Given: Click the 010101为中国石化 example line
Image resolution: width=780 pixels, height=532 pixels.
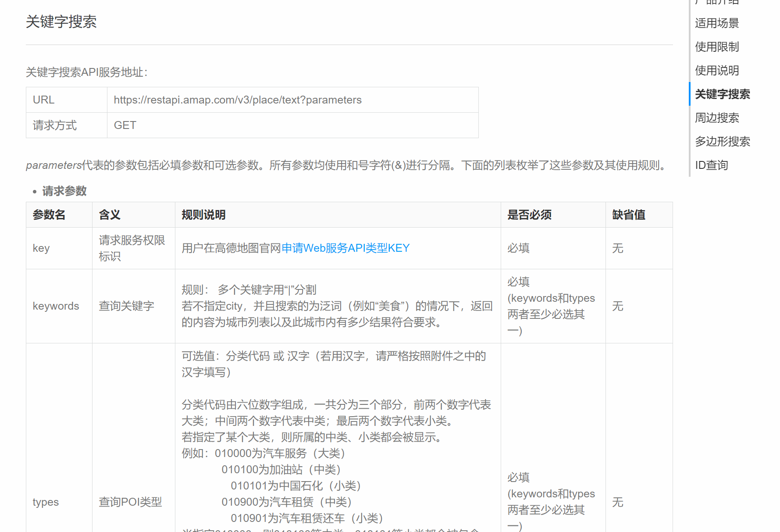Looking at the screenshot, I should click(296, 486).
